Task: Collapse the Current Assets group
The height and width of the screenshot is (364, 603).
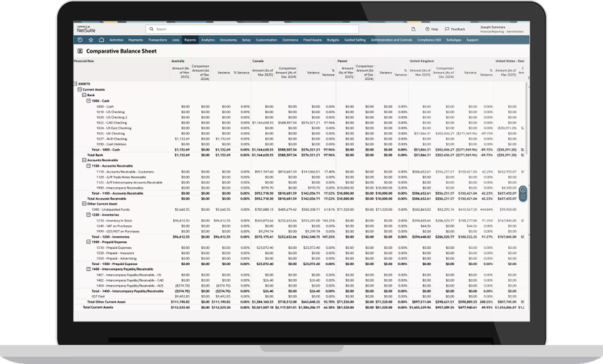Action: [x=80, y=90]
